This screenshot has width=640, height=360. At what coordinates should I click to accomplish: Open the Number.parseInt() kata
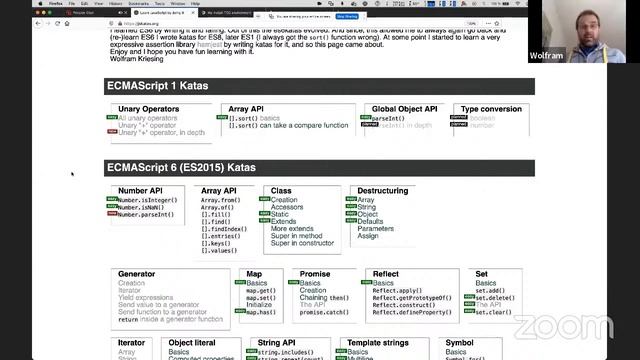pyautogui.click(x=146, y=215)
